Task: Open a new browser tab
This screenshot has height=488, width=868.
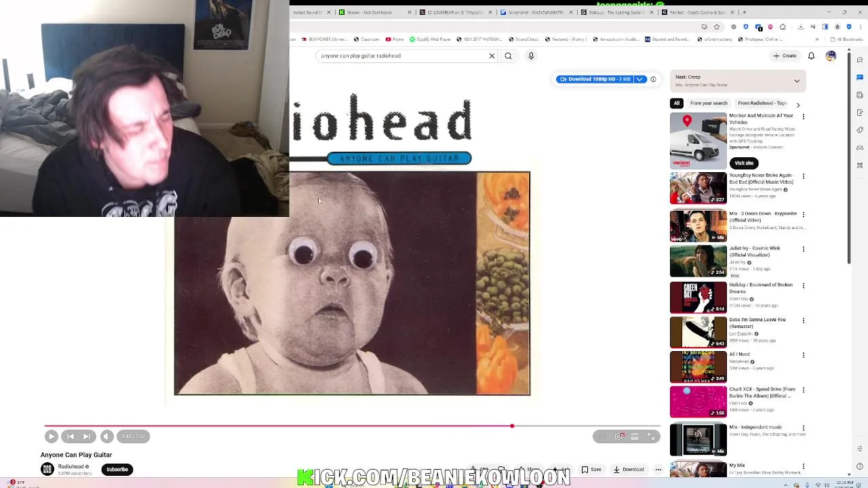Action: click(x=744, y=12)
